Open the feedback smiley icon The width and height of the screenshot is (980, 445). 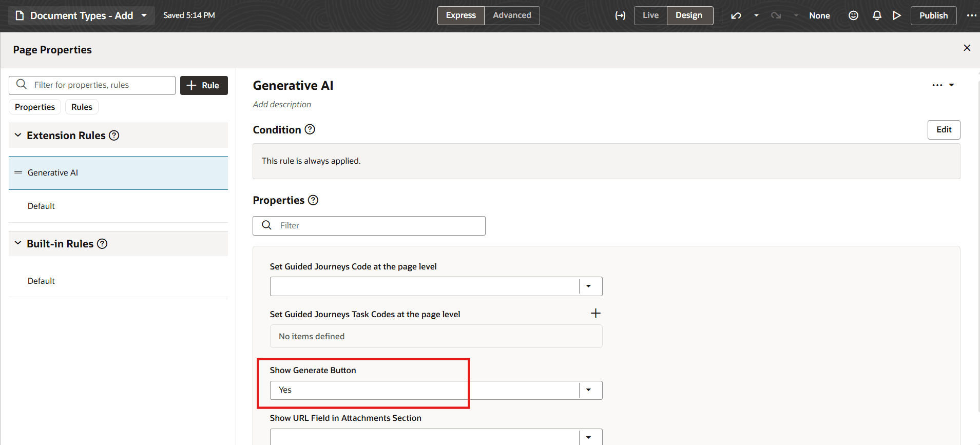(x=853, y=15)
